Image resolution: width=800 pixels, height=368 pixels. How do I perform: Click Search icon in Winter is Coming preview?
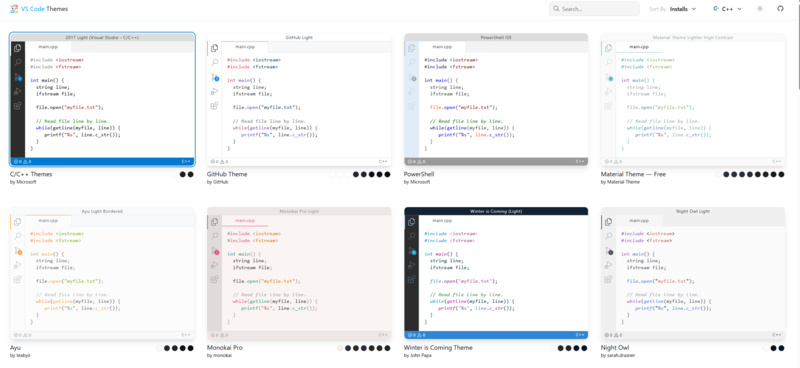coord(412,236)
